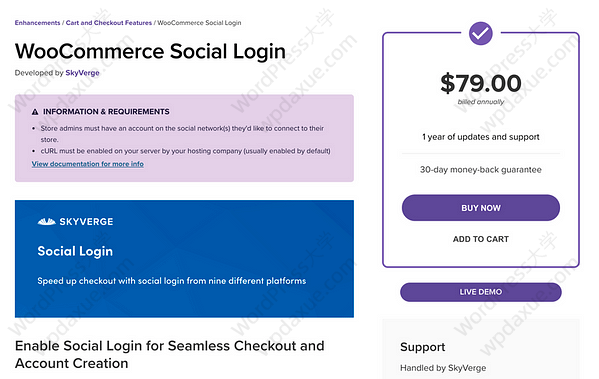Open View documentation for more info
Image resolution: width=599 pixels, height=379 pixels.
(x=88, y=164)
